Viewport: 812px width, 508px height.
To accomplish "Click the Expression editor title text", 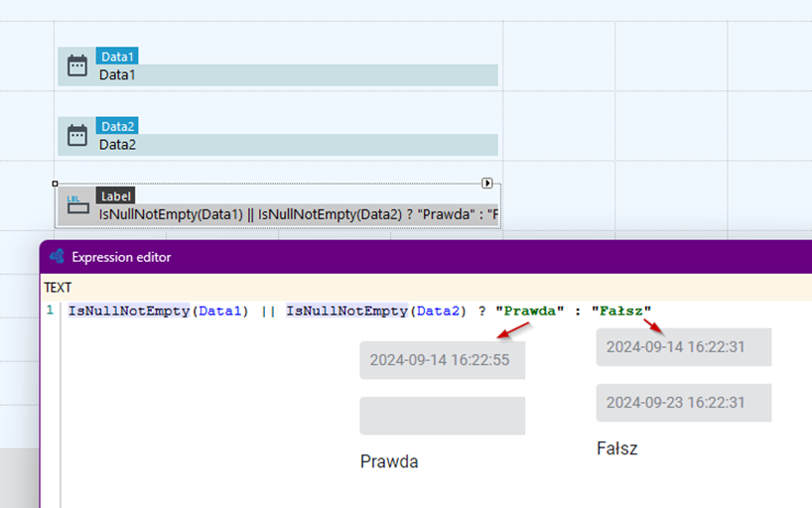I will (x=121, y=257).
